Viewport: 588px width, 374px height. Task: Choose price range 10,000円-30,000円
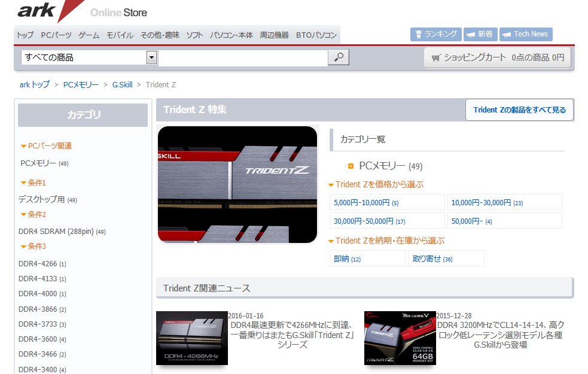coord(505,202)
